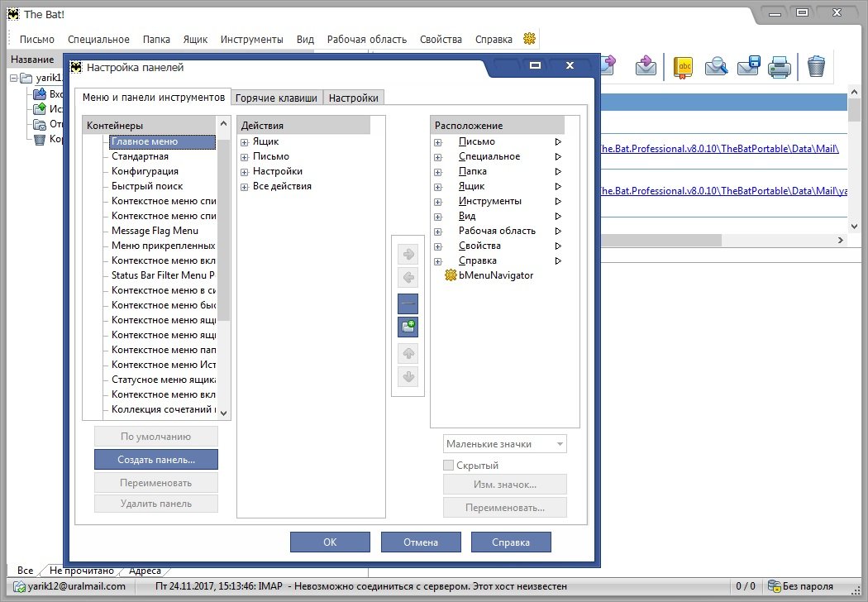
Task: Click the address book icon in the toolbar
Action: [683, 66]
